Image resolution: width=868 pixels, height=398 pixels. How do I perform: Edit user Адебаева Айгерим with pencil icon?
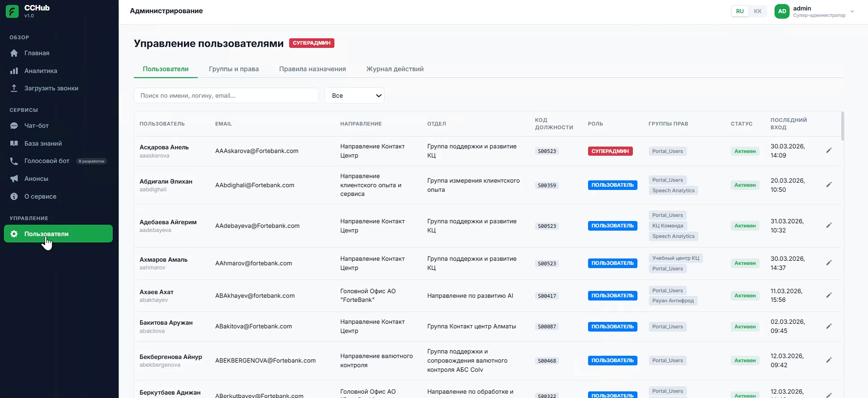click(x=829, y=225)
